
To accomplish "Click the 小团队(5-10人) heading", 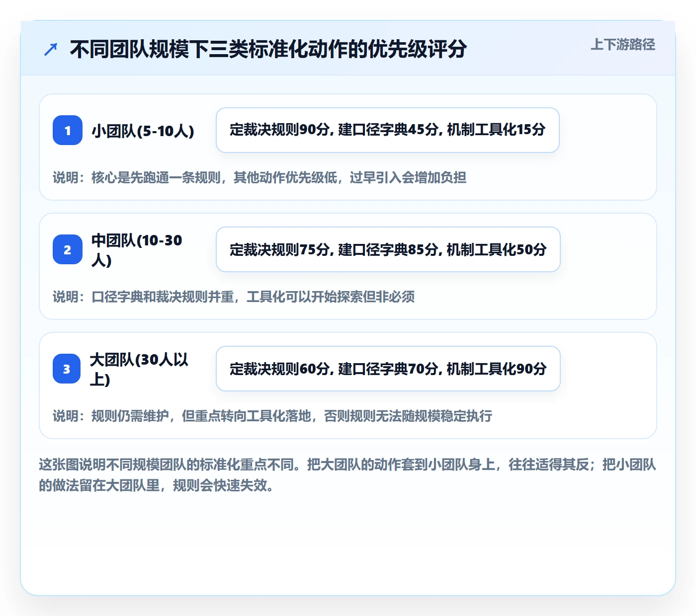I will [x=143, y=131].
